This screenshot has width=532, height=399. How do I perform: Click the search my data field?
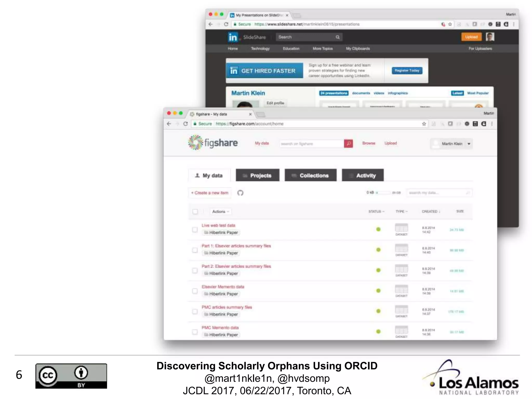click(439, 193)
